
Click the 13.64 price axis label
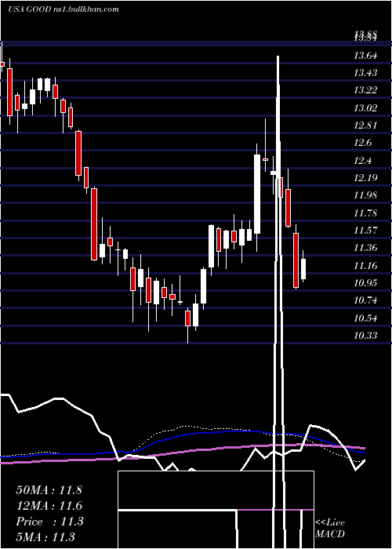point(365,56)
